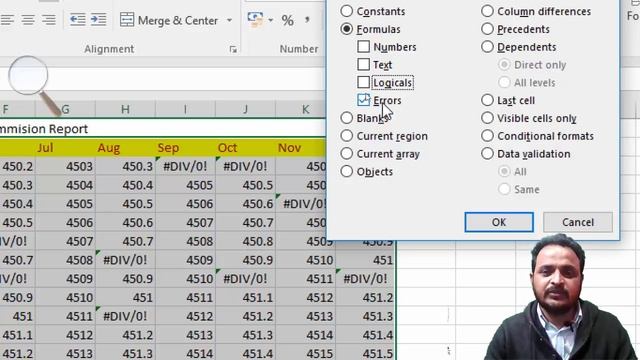Select the Formulas radio button
640x360 pixels.
click(x=347, y=29)
